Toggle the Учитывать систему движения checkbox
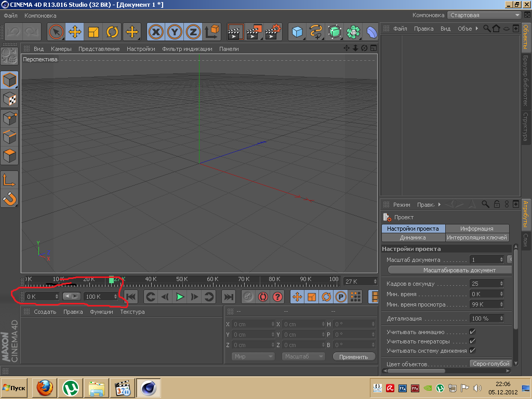This screenshot has height=399, width=532. pyautogui.click(x=472, y=351)
